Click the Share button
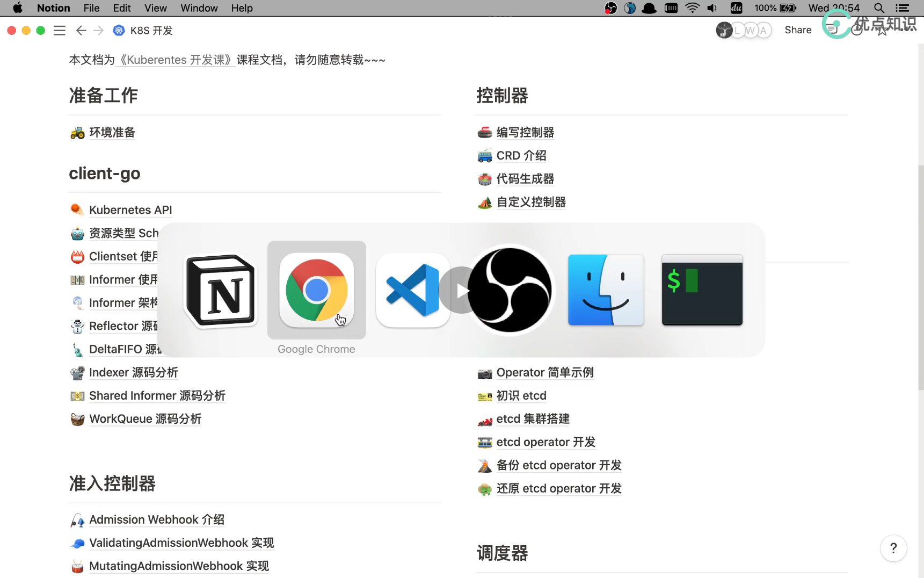Viewport: 924px width, 578px height. pos(798,30)
